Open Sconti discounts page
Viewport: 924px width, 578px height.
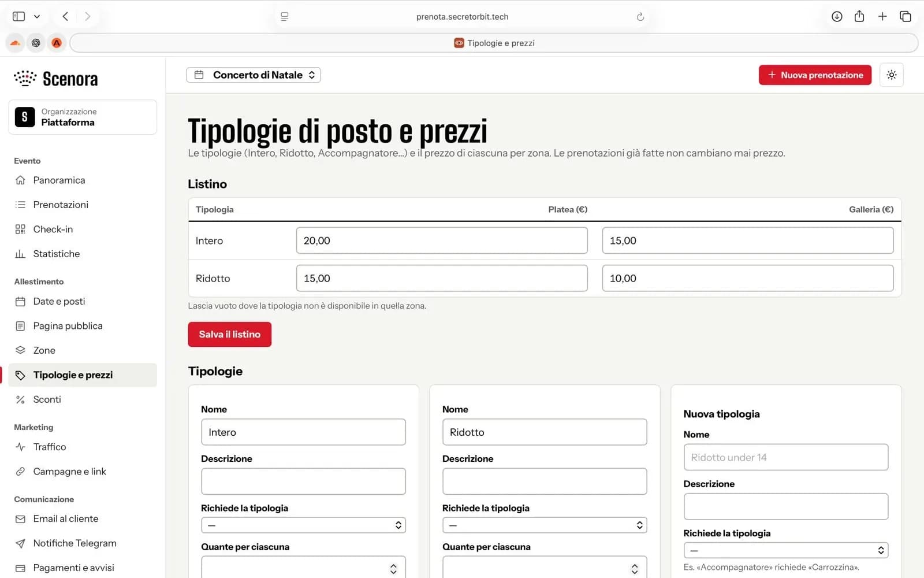pos(83,399)
